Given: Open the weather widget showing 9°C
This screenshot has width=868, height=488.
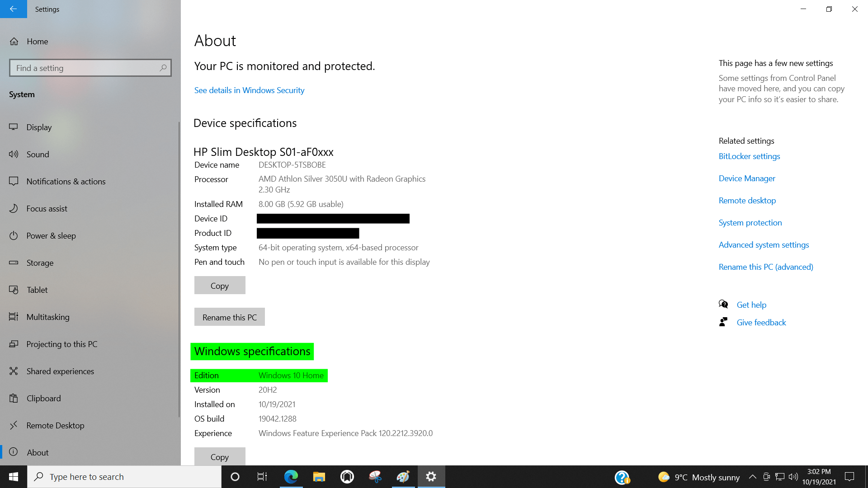Looking at the screenshot, I should pos(699,477).
